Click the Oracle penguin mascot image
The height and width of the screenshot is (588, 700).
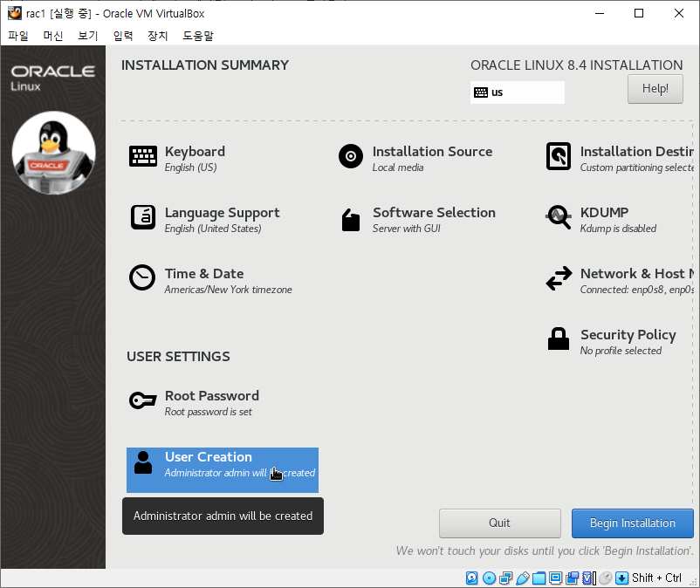[53, 153]
